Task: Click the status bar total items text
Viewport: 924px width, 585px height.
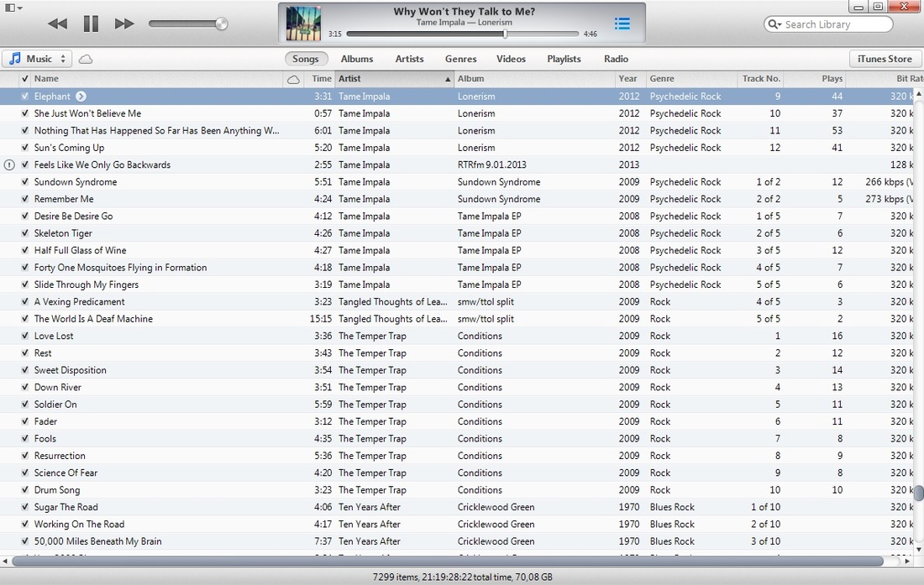Action: click(x=463, y=577)
